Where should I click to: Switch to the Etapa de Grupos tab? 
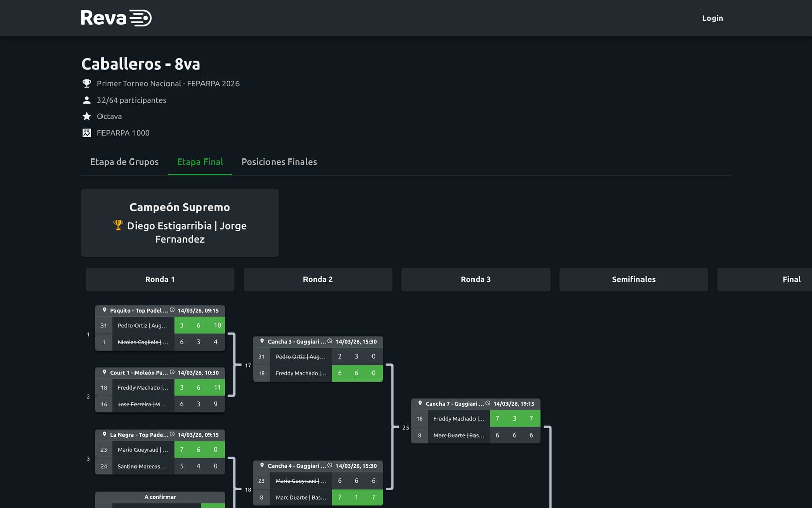pos(124,162)
